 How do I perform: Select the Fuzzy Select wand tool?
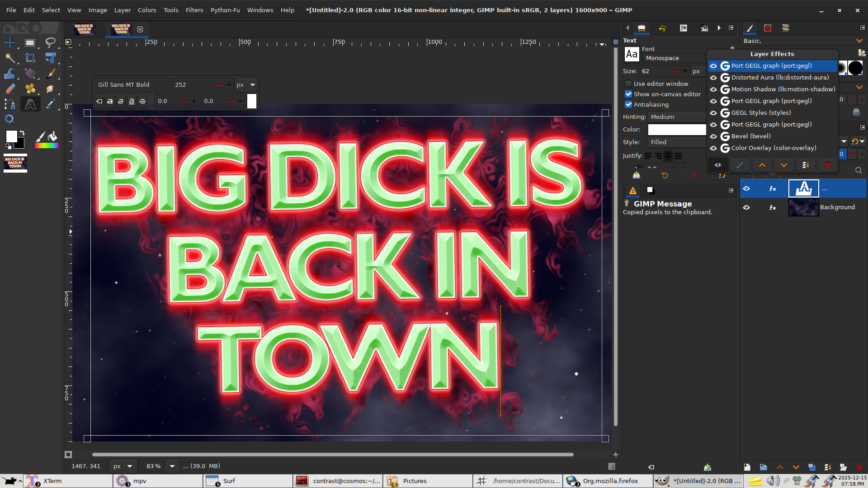point(10,58)
